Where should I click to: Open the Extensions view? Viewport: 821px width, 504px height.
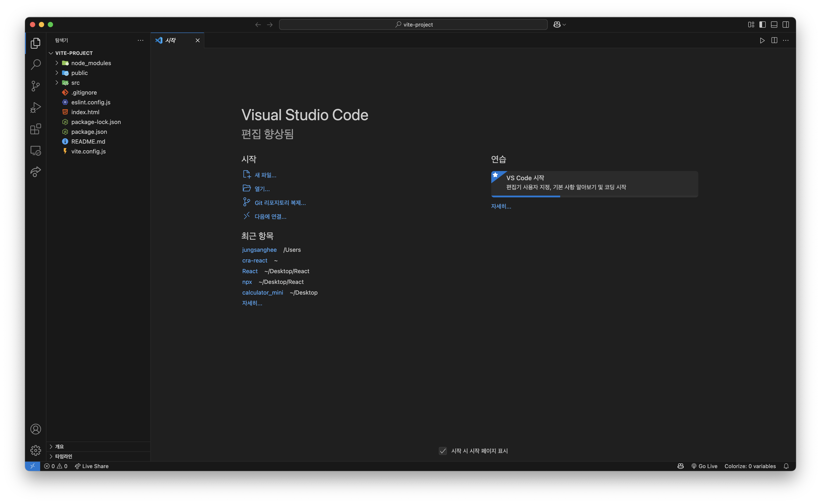(36, 129)
